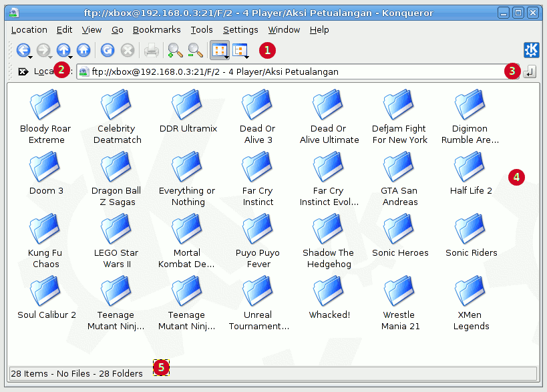
Task: Open the Settings menu
Action: tap(240, 30)
